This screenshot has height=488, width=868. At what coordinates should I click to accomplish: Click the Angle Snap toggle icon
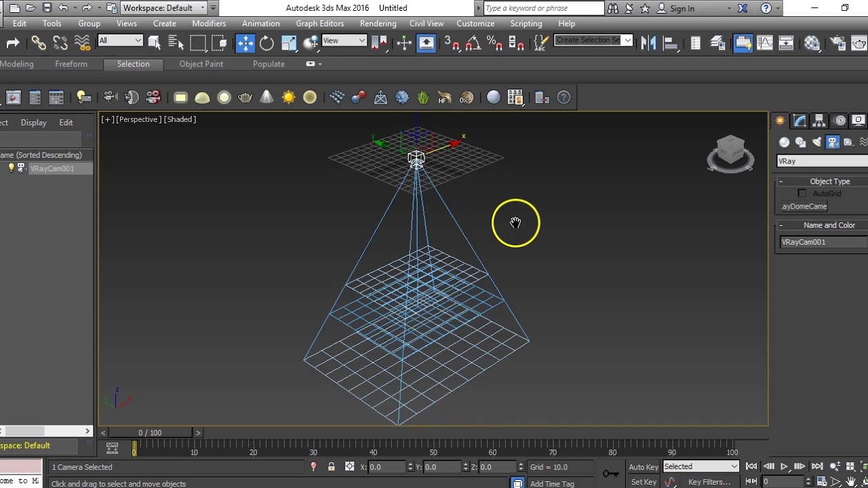click(x=473, y=43)
